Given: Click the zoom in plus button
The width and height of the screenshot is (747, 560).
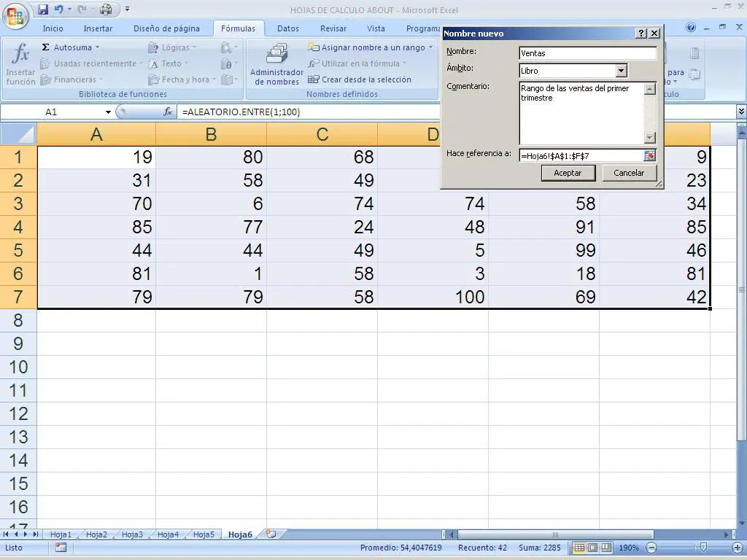Looking at the screenshot, I should 738,548.
